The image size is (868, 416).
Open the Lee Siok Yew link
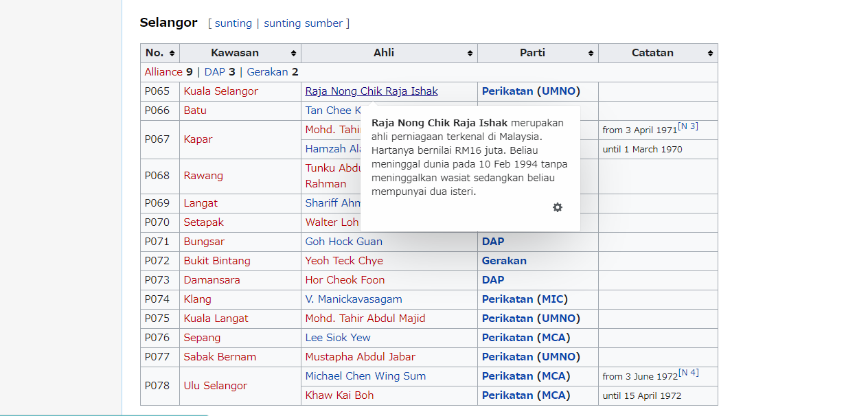tap(338, 338)
